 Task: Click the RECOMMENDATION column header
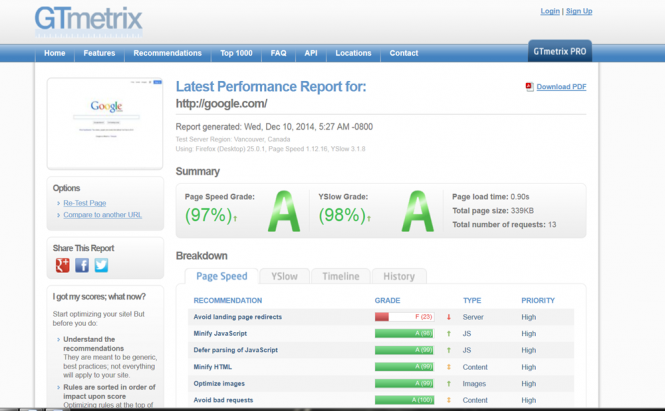[x=228, y=300]
